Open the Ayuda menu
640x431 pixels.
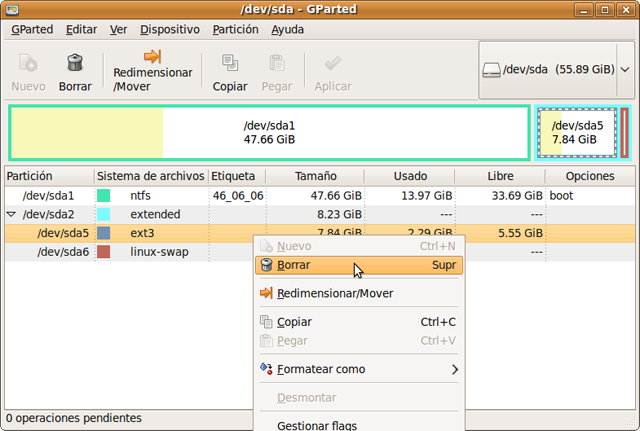287,30
